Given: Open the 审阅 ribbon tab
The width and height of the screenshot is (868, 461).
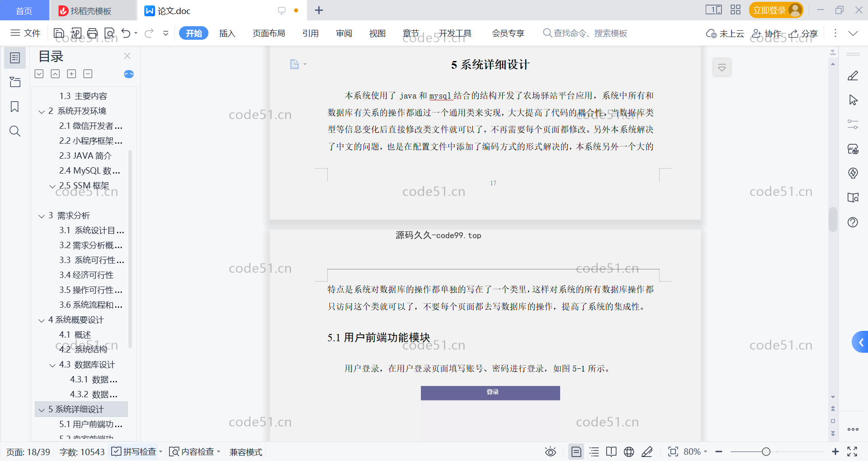Looking at the screenshot, I should point(344,33).
